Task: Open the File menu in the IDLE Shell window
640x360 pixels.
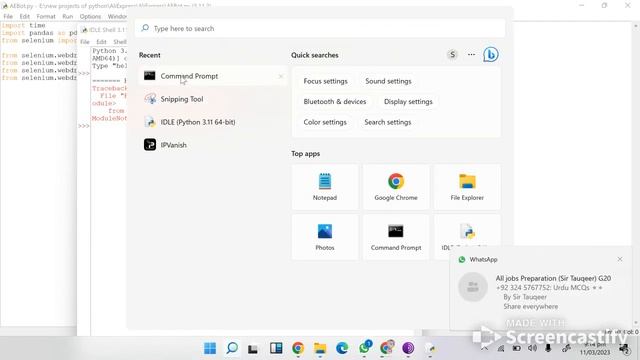Action: [84, 42]
